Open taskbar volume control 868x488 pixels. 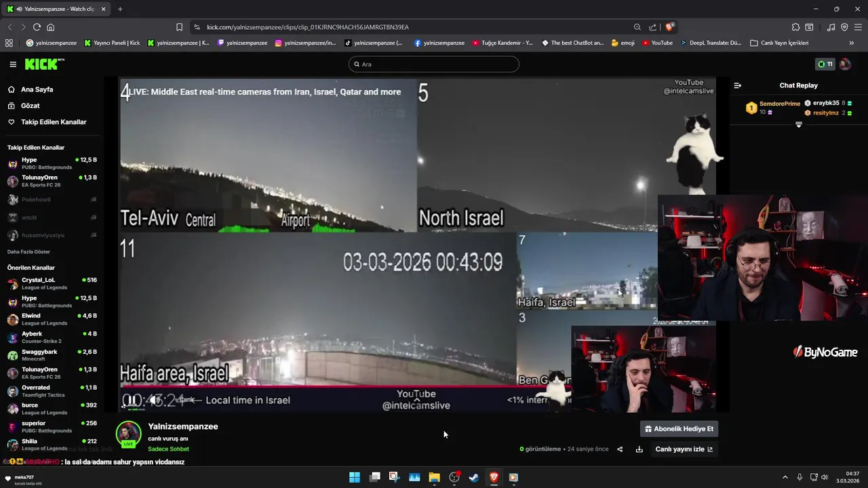click(x=825, y=477)
